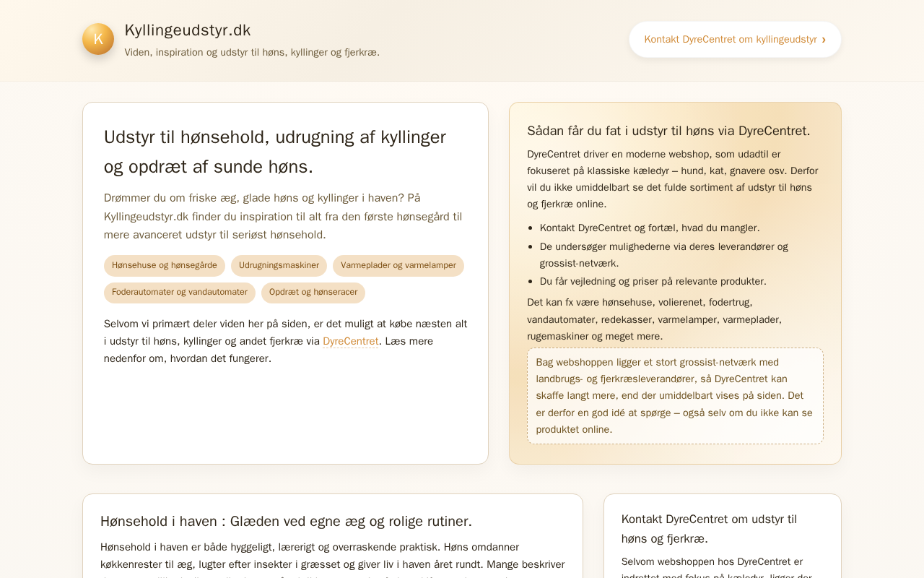The width and height of the screenshot is (924, 578).
Task: Click the round K logo icon
Action: (x=98, y=39)
